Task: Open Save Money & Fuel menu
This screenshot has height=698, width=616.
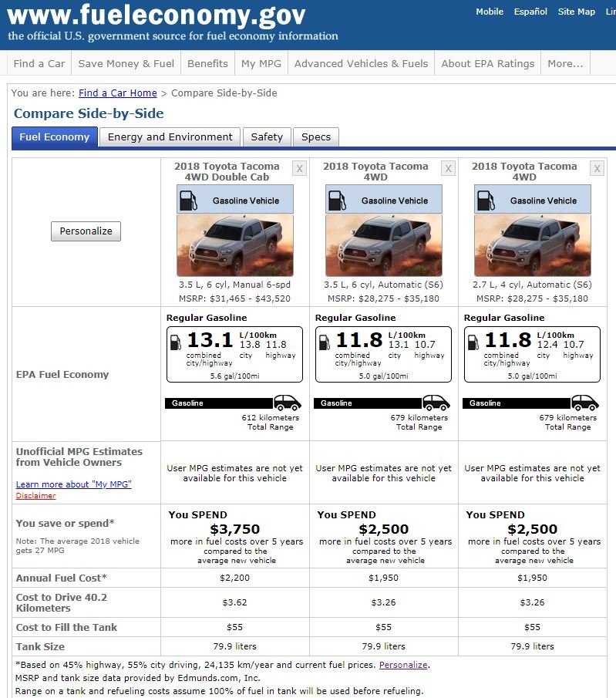Action: pyautogui.click(x=126, y=64)
